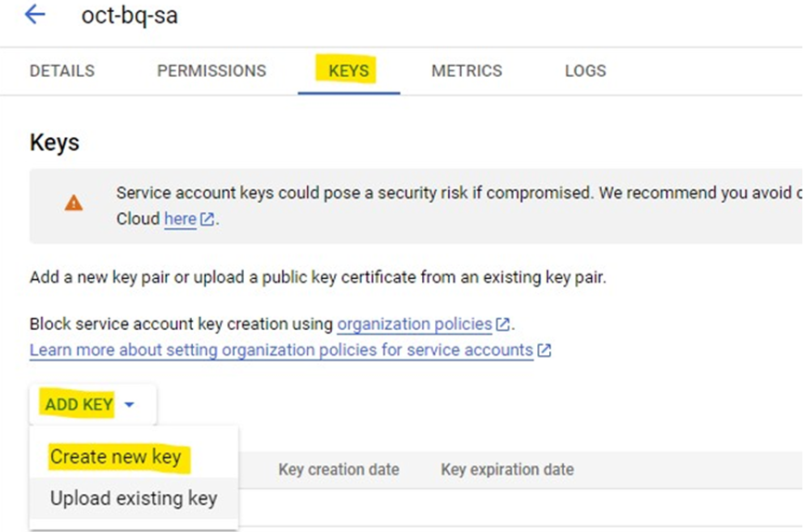
Task: Click the 'Key creation date' column header
Action: point(339,469)
